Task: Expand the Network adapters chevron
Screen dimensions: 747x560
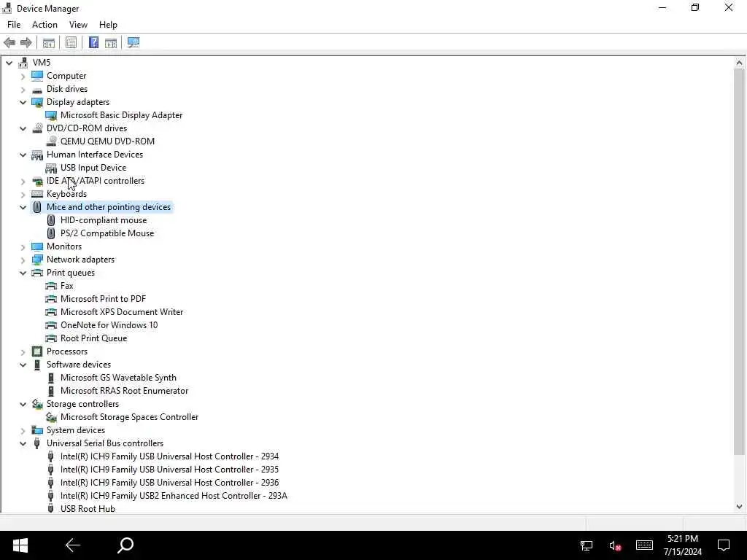Action: click(23, 260)
